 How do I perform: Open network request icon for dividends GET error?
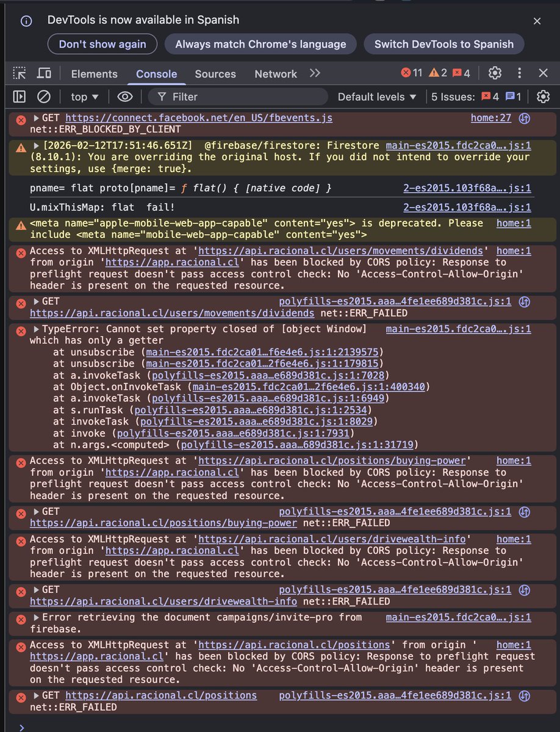[524, 301]
